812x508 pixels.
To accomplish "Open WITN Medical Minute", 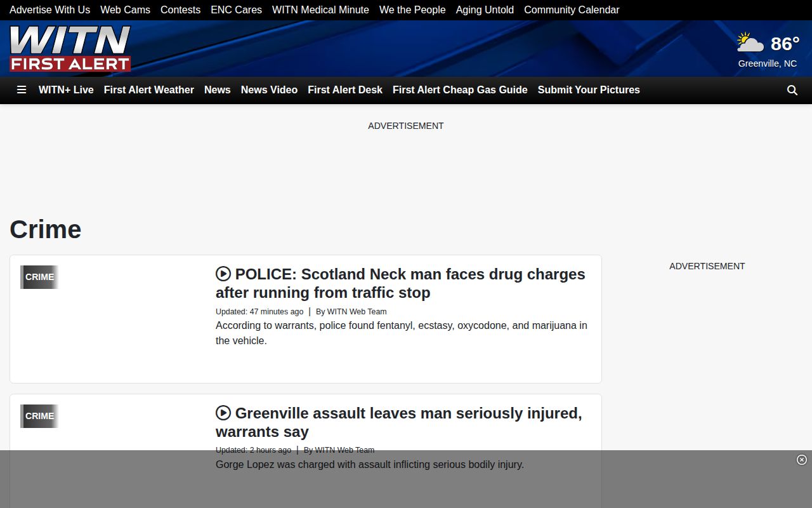I will tap(320, 10).
